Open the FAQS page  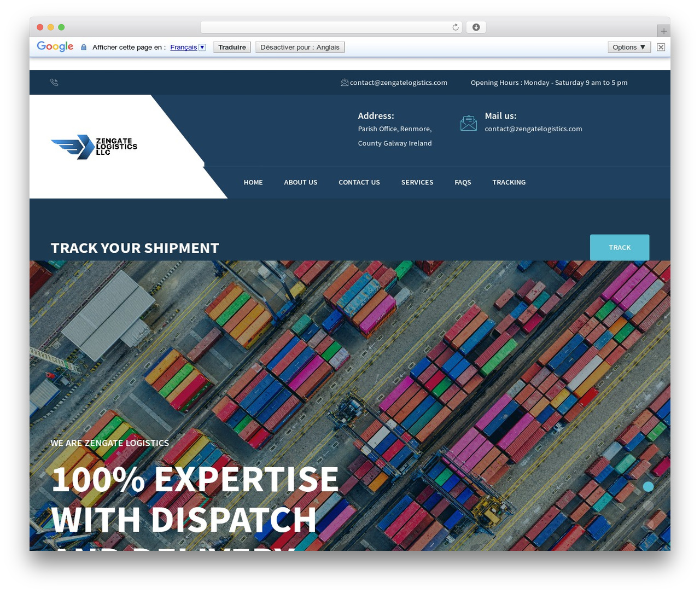[463, 183]
